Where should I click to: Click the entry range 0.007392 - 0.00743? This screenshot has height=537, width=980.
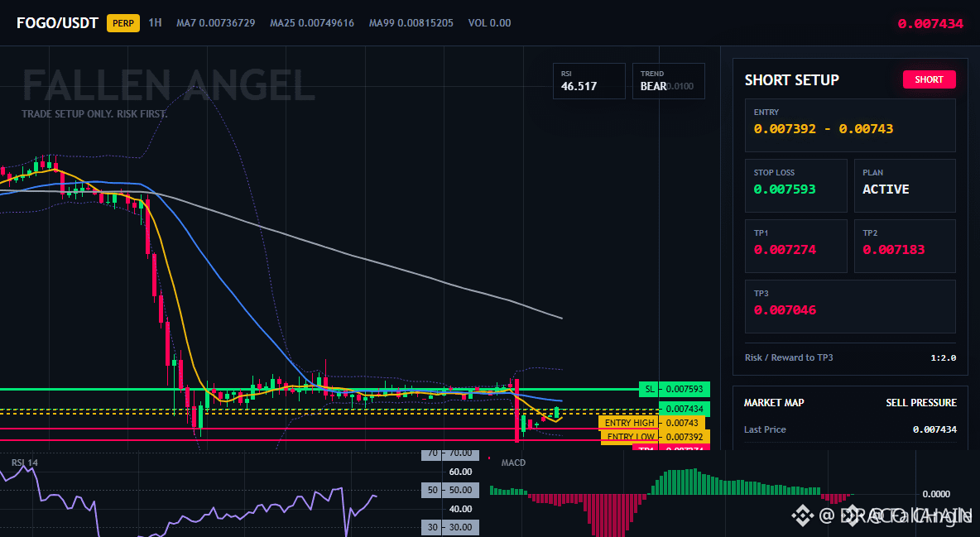click(x=823, y=129)
